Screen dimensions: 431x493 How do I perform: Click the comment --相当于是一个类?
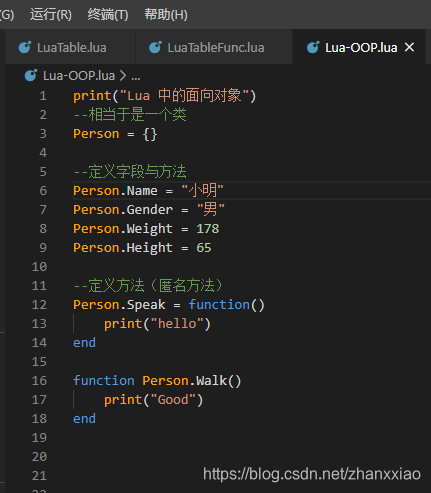coord(130,115)
